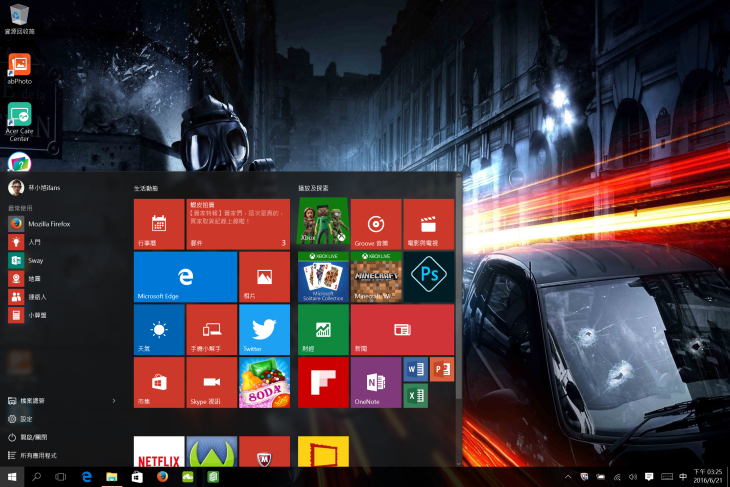Open the Photos tile
This screenshot has height=487, width=730.
pyautogui.click(x=264, y=277)
